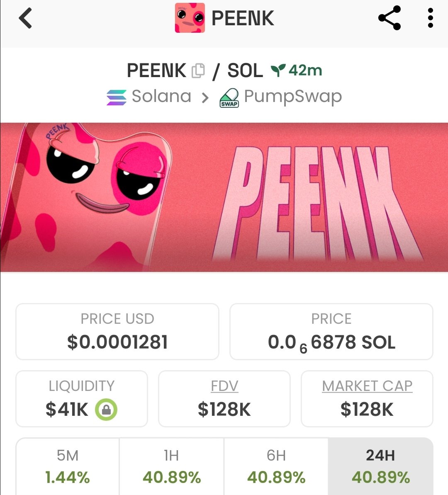Tap the green liquidity lock icon
Viewport: 448px width, 495px height.
[x=106, y=410]
